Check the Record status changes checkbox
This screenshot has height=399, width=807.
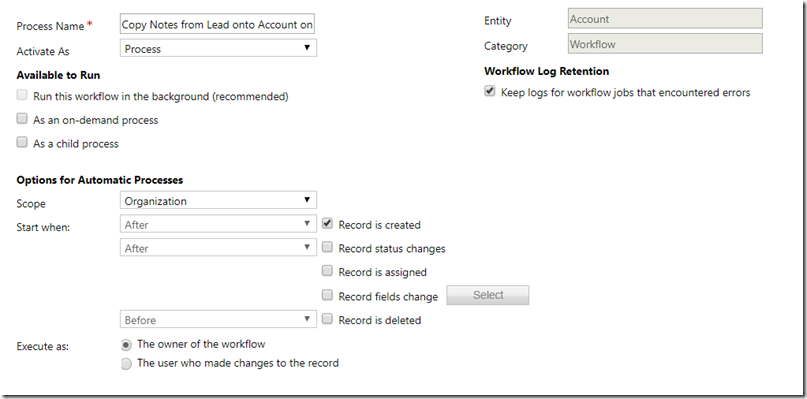click(x=327, y=248)
